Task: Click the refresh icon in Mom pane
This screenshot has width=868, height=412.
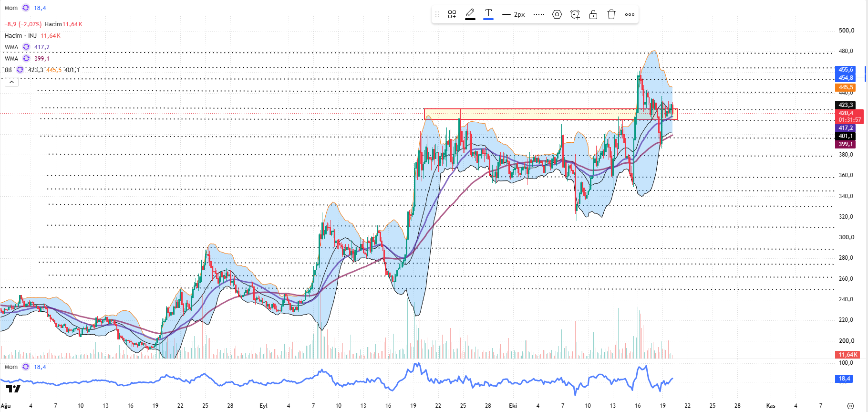Action: pos(26,367)
